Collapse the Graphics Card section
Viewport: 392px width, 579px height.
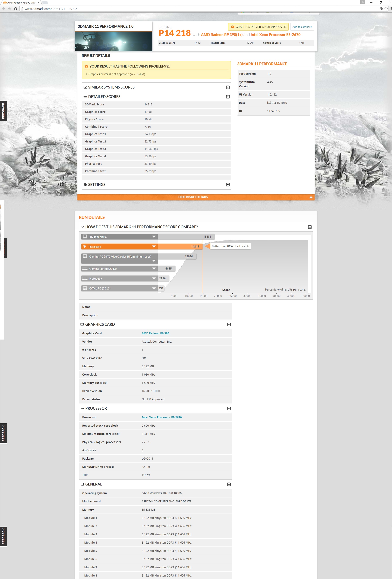pyautogui.click(x=229, y=324)
